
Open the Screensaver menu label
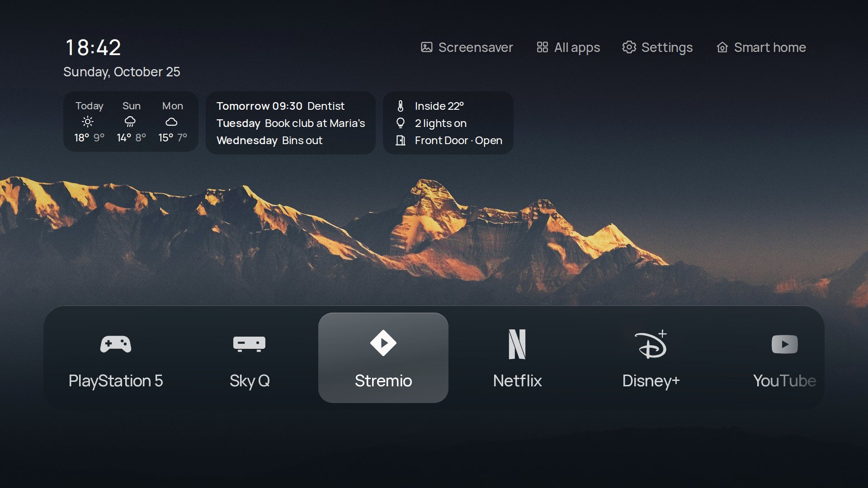[476, 47]
